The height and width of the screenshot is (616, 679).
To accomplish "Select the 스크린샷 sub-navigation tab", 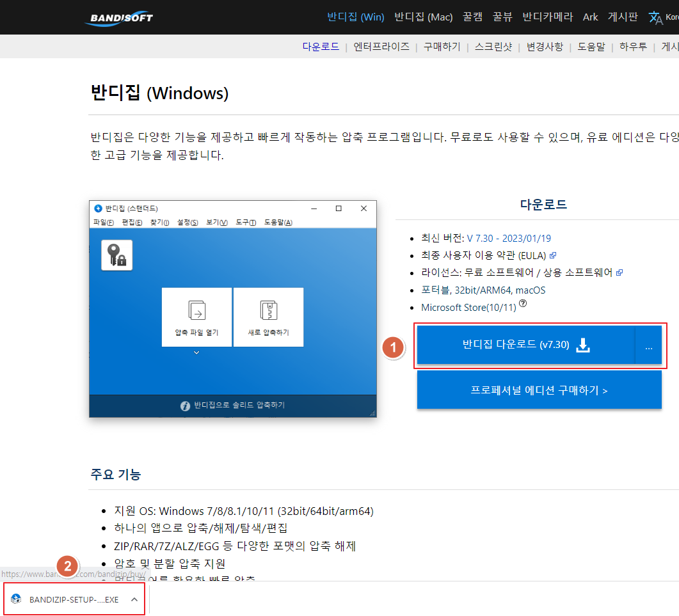I will click(493, 46).
